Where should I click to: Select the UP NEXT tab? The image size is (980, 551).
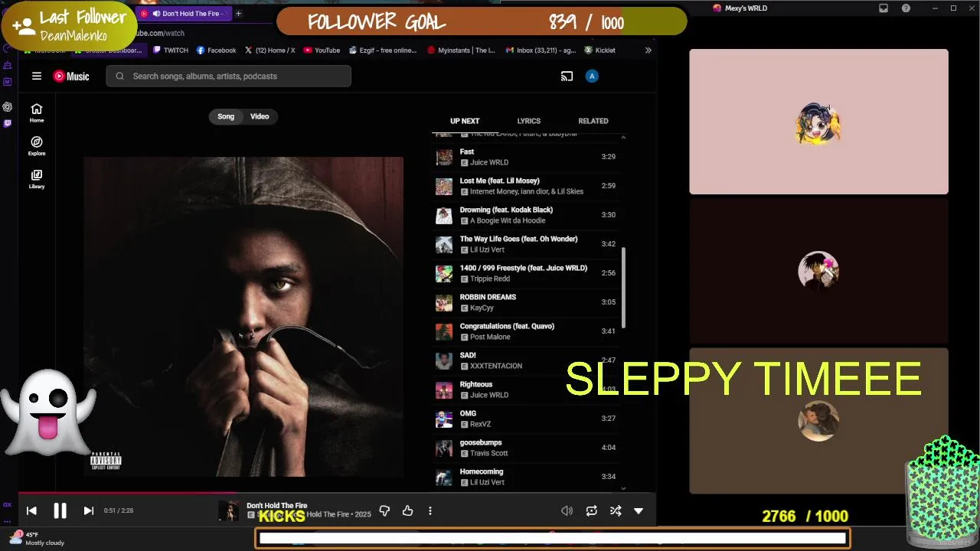click(x=465, y=121)
